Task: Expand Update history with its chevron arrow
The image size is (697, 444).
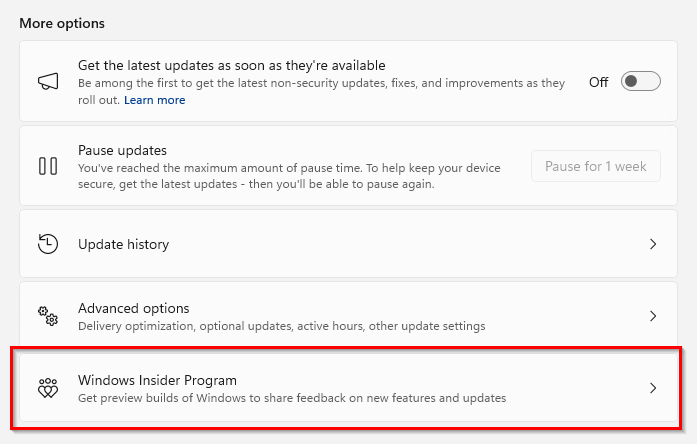Action: click(x=653, y=244)
